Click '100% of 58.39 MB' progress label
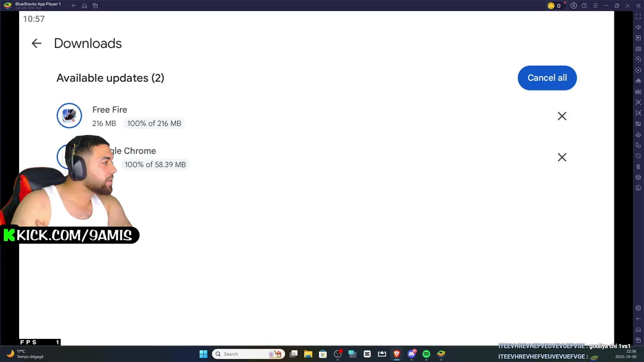The width and height of the screenshot is (644, 362). pos(155,164)
